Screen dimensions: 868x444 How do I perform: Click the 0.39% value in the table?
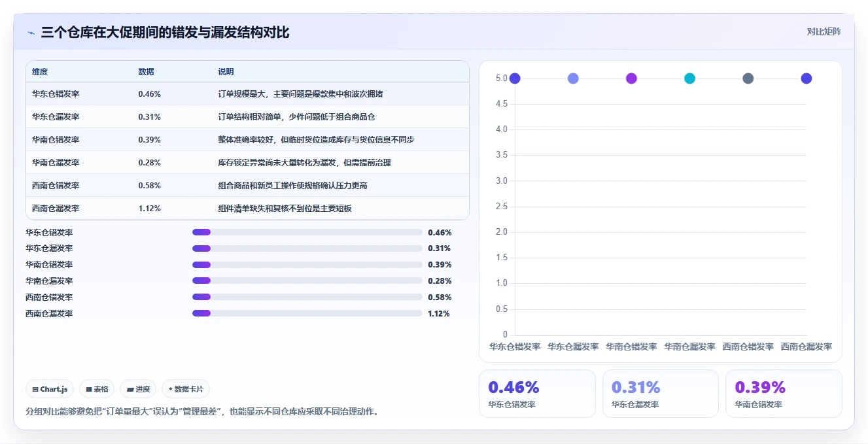[x=149, y=140]
